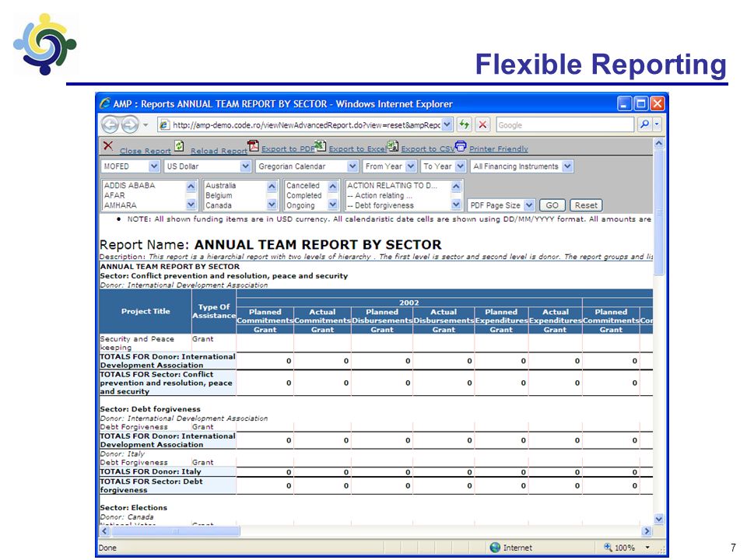The image size is (747, 560).
Task: Click the page vertical scrollbar down arrow
Action: coord(659,519)
